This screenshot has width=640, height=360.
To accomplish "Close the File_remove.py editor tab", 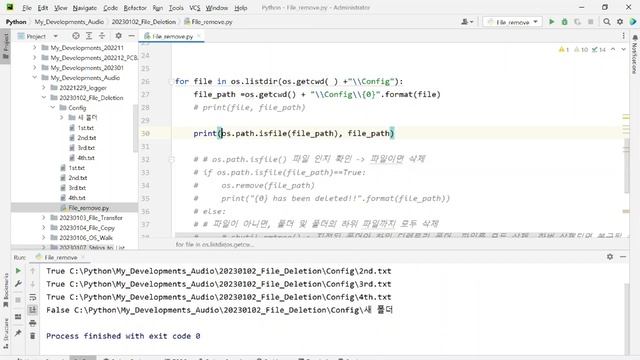I will 199,36.
